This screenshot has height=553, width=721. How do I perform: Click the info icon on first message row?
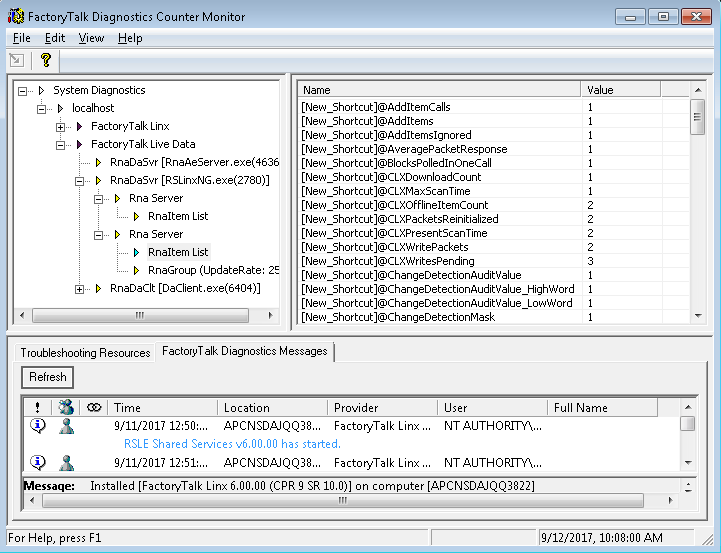pyautogui.click(x=37, y=425)
